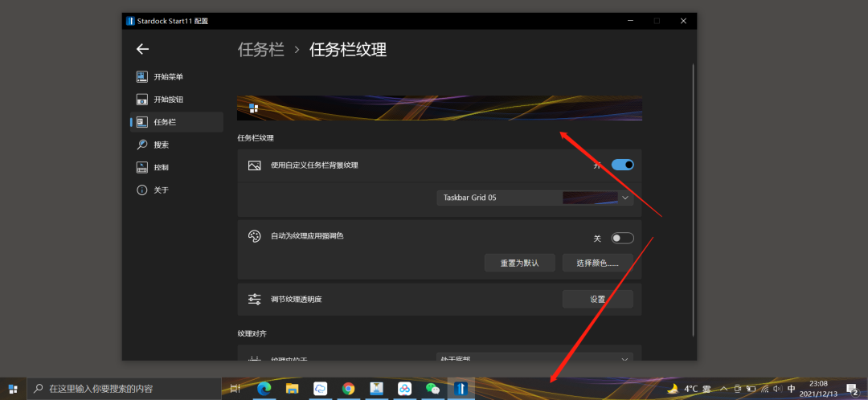Launch Google Chrome from taskbar
The height and width of the screenshot is (400, 868).
pos(348,389)
